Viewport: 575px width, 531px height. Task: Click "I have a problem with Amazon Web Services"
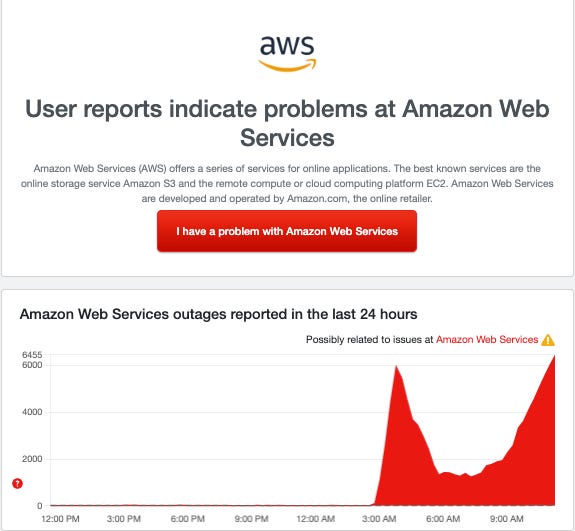coord(287,231)
